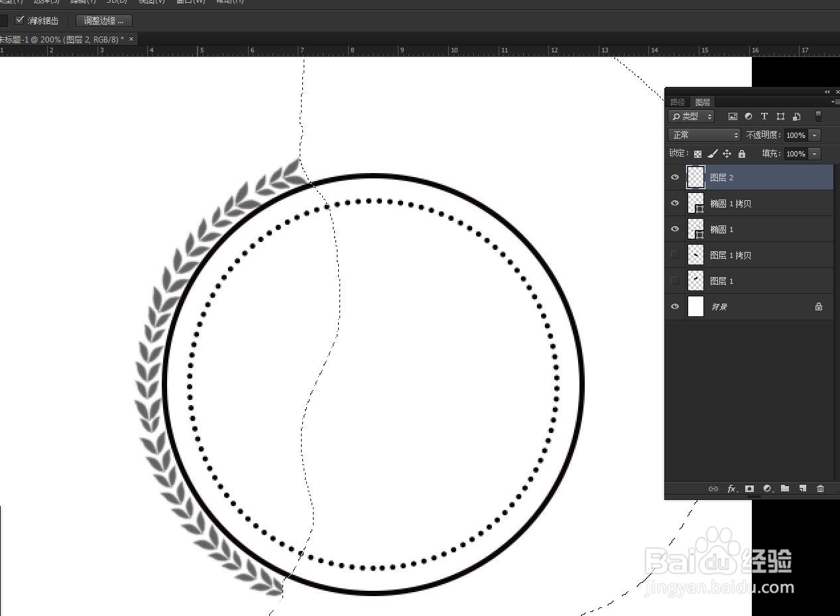Viewport: 840px width, 616px height.
Task: Delete layer trash icon
Action: pyautogui.click(x=820, y=489)
